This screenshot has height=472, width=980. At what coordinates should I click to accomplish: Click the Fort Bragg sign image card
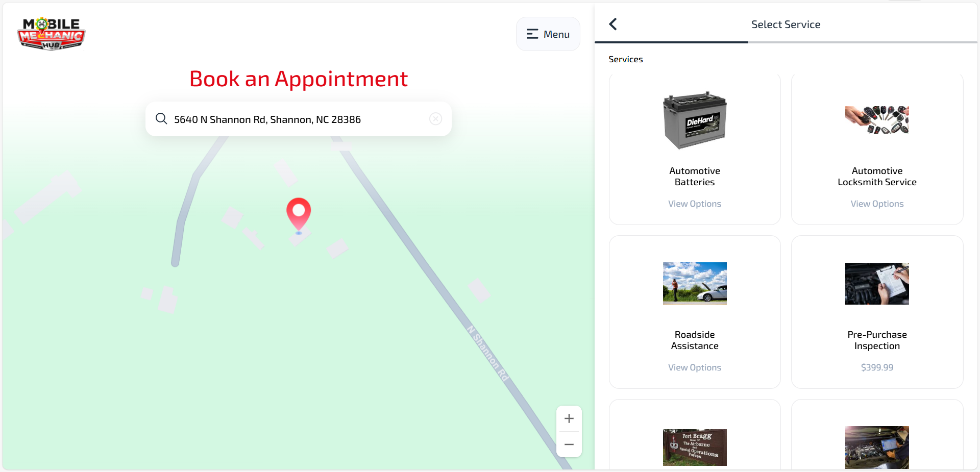pos(694,448)
